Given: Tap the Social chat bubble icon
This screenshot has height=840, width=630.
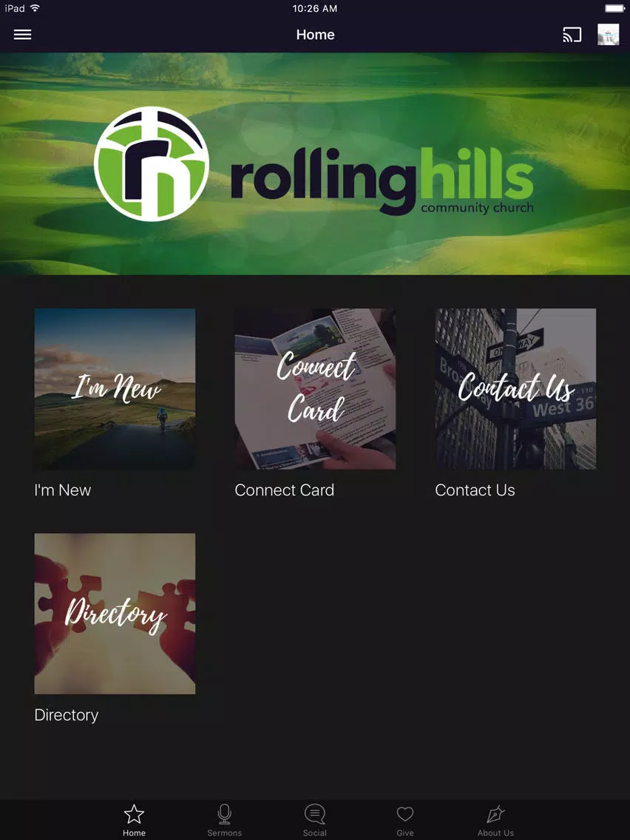Looking at the screenshot, I should pyautogui.click(x=314, y=814).
